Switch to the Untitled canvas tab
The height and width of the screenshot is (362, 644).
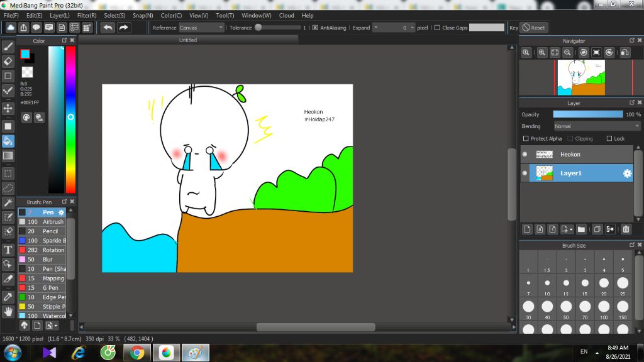point(188,40)
